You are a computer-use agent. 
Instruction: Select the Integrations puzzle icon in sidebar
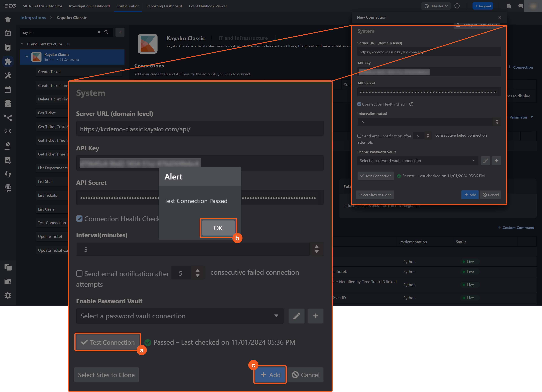[x=8, y=61]
